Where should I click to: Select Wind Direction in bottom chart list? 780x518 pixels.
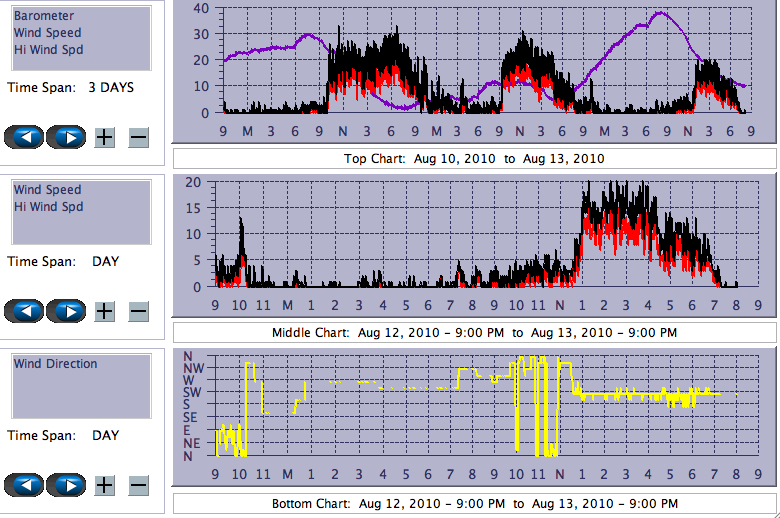point(55,364)
